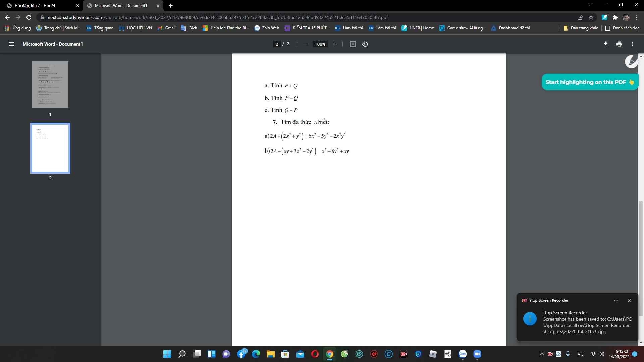Click the iTop Screen Recorder icon in taskbar
644x362 pixels.
[404, 354]
